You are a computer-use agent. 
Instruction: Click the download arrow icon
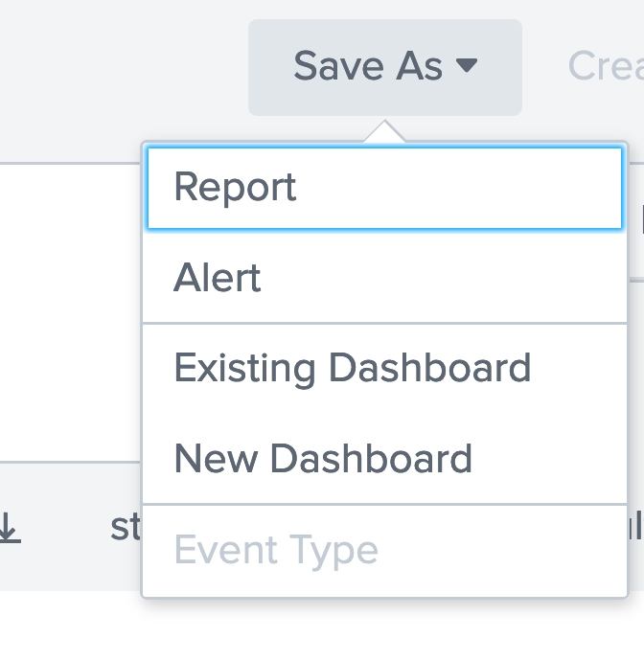click(9, 528)
